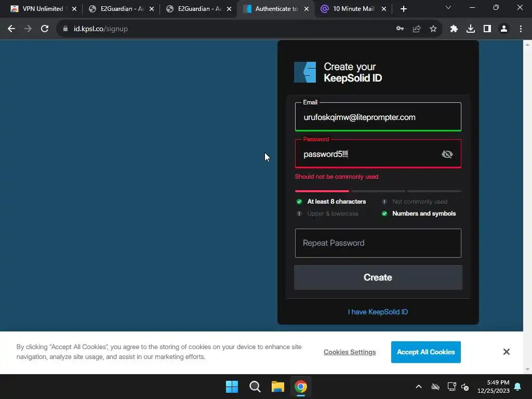Close the second E2Guardian tab
Image resolution: width=532 pixels, height=399 pixels.
[229, 9]
